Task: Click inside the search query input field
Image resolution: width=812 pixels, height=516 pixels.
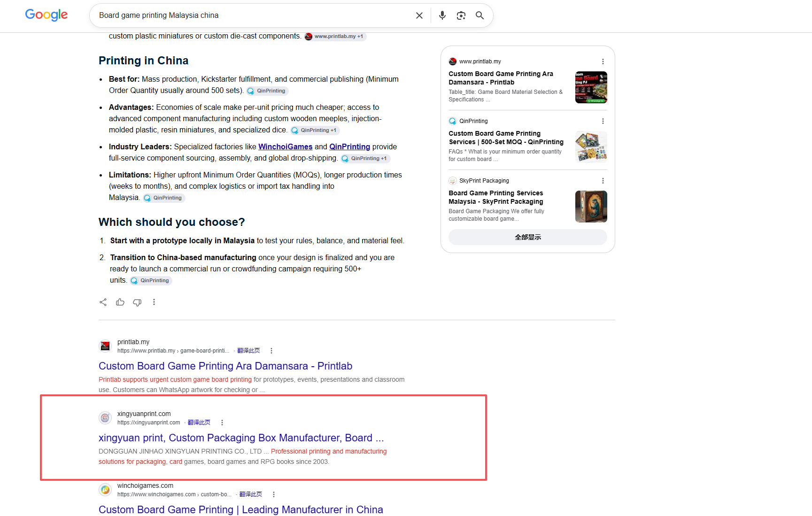Action: click(x=254, y=15)
